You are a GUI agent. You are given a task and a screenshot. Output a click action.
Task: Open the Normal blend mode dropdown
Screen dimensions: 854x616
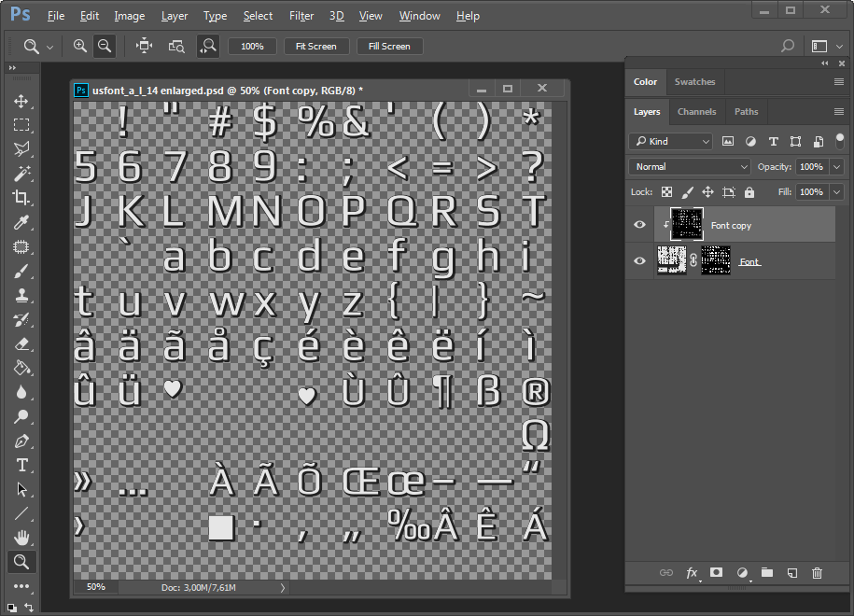click(690, 167)
